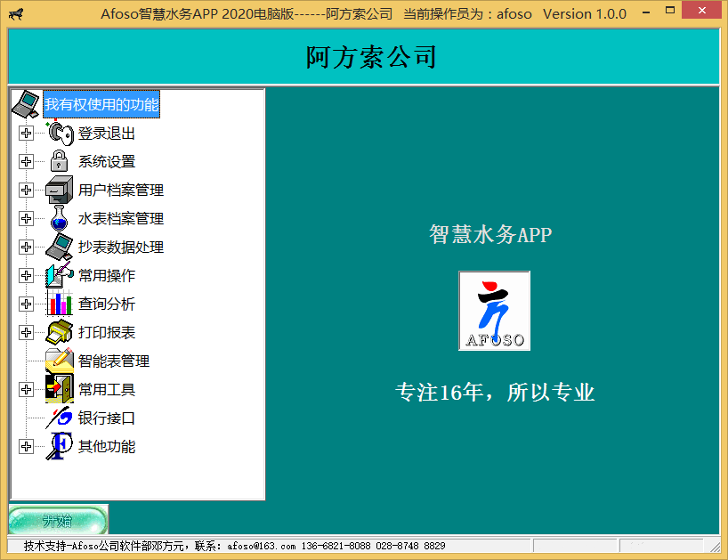Click the flask icon for 水表档案管理
Screen dimensions: 728x560
60,218
